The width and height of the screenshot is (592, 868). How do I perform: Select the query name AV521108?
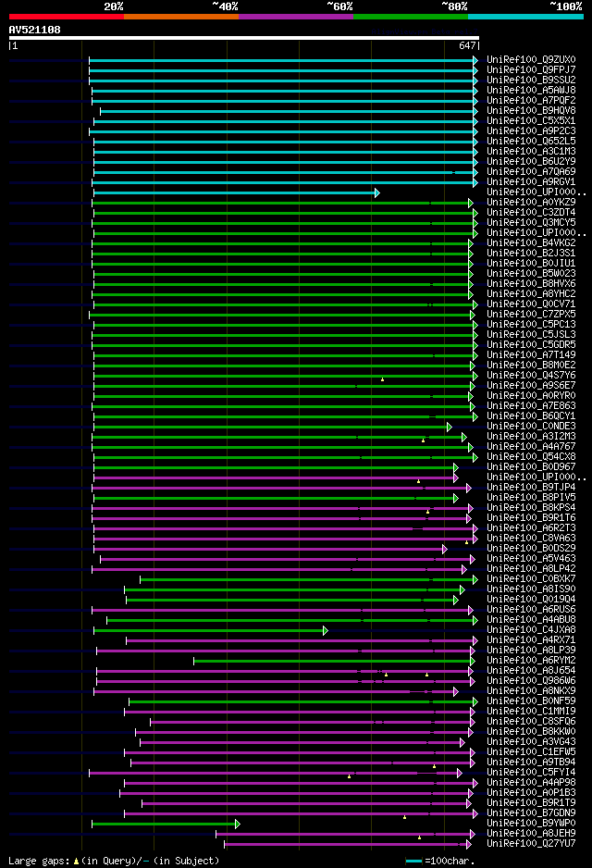[35, 30]
